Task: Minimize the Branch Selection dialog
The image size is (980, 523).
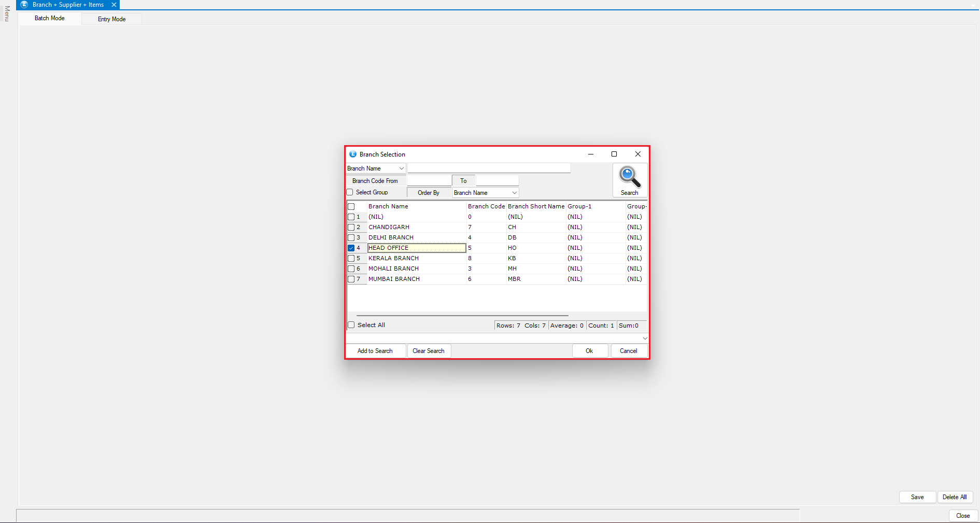Action: coord(591,154)
